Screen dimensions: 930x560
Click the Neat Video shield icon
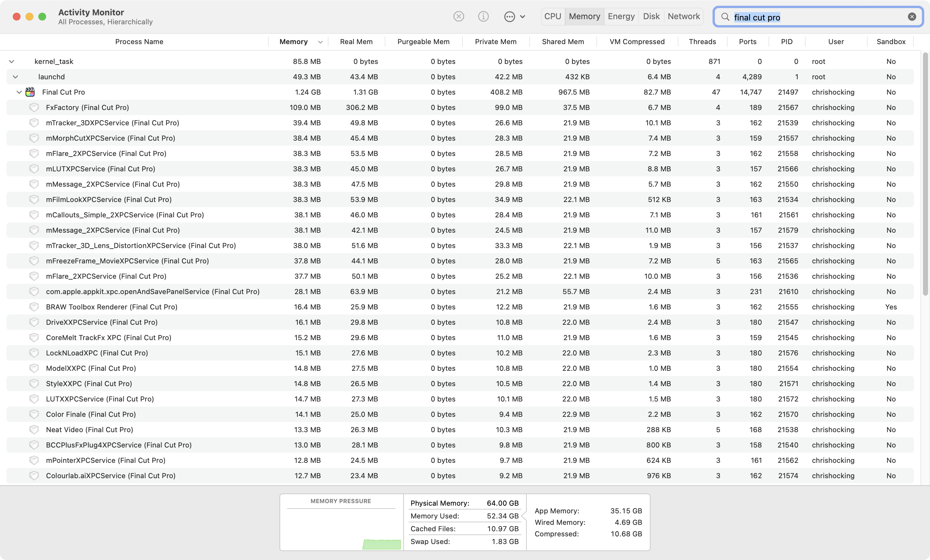click(34, 430)
